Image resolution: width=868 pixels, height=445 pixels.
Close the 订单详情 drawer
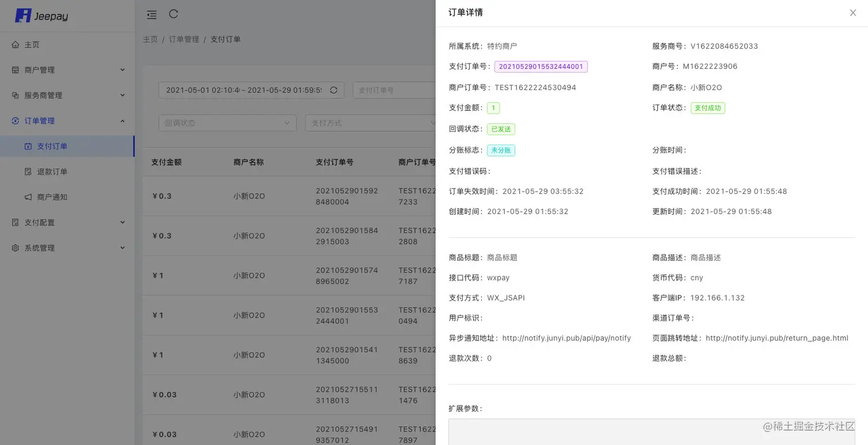coord(853,13)
